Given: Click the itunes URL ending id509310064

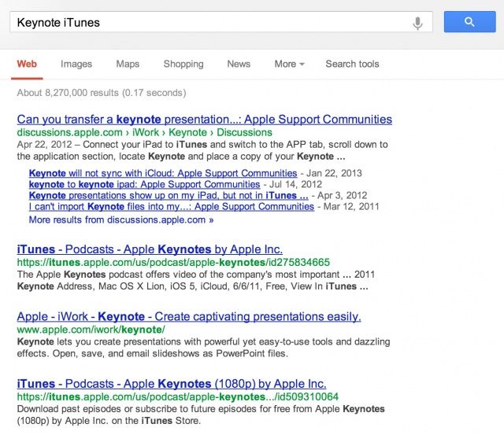Looking at the screenshot, I should (x=178, y=396).
